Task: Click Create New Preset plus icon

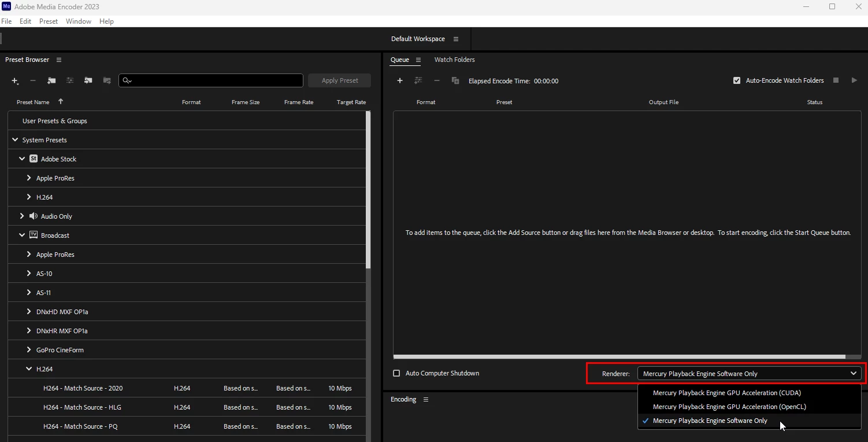Action: pyautogui.click(x=15, y=81)
